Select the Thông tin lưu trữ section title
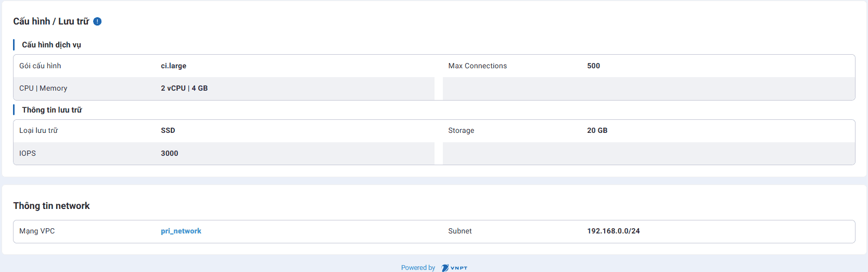This screenshot has height=272, width=868. pos(52,110)
